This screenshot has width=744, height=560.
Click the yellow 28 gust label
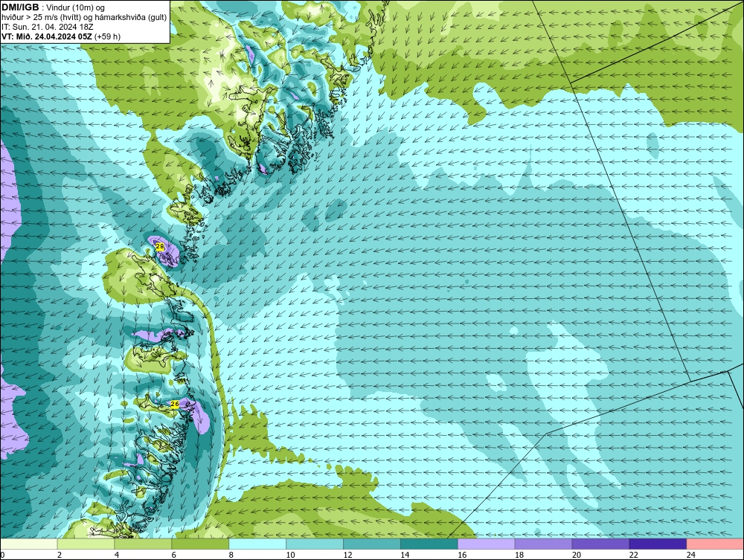pyautogui.click(x=160, y=247)
